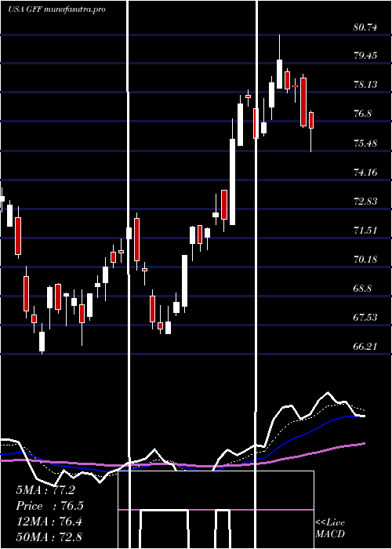Click the 76.8 price axis label
The width and height of the screenshot is (392, 549).
coord(362,114)
